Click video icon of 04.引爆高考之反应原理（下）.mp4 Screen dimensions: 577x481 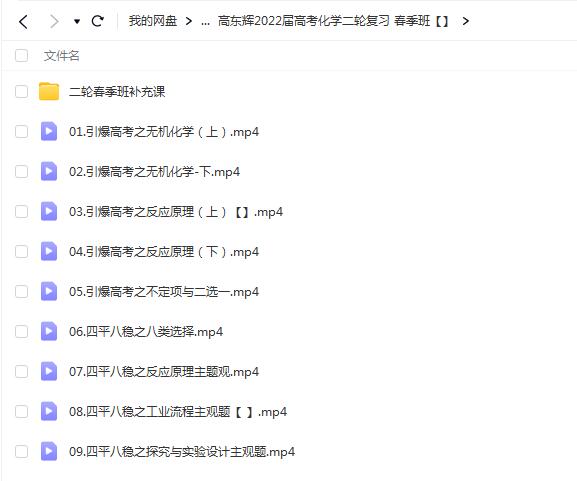tap(49, 251)
